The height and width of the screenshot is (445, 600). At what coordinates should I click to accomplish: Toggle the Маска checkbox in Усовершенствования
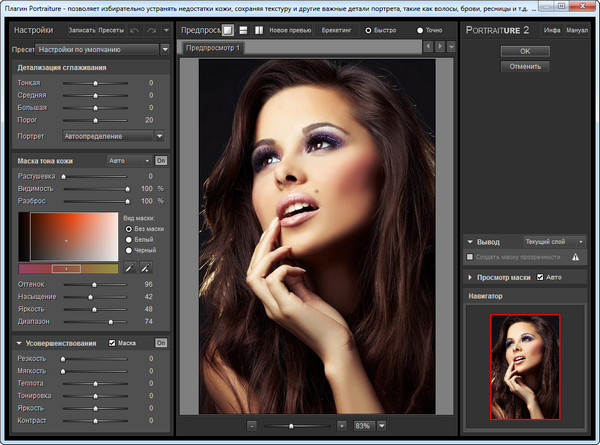(112, 343)
